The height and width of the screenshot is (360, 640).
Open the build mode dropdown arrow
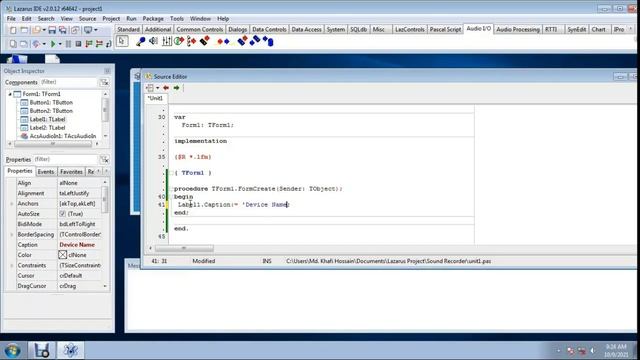pos(44,44)
